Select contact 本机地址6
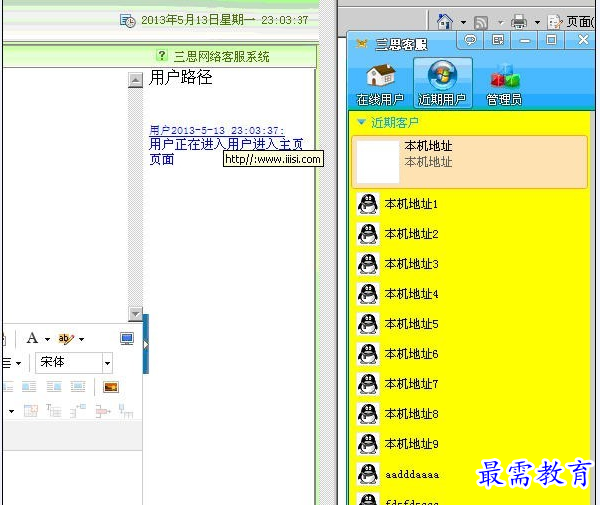The width and height of the screenshot is (600, 505). click(x=470, y=354)
